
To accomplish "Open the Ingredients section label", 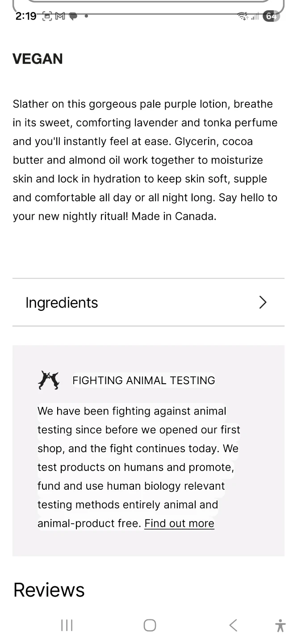I will (62, 303).
